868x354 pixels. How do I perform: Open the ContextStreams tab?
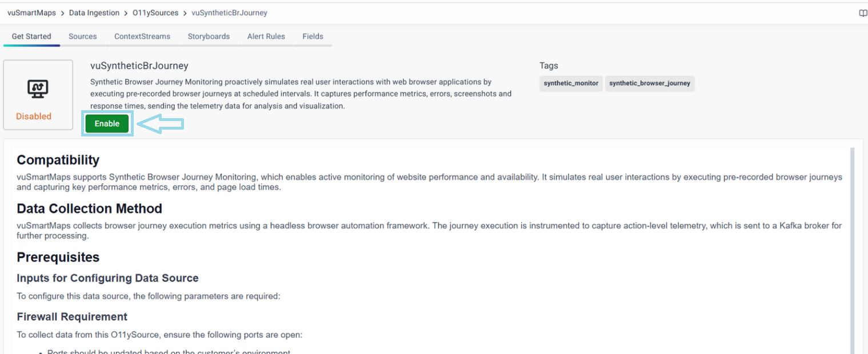(x=142, y=37)
